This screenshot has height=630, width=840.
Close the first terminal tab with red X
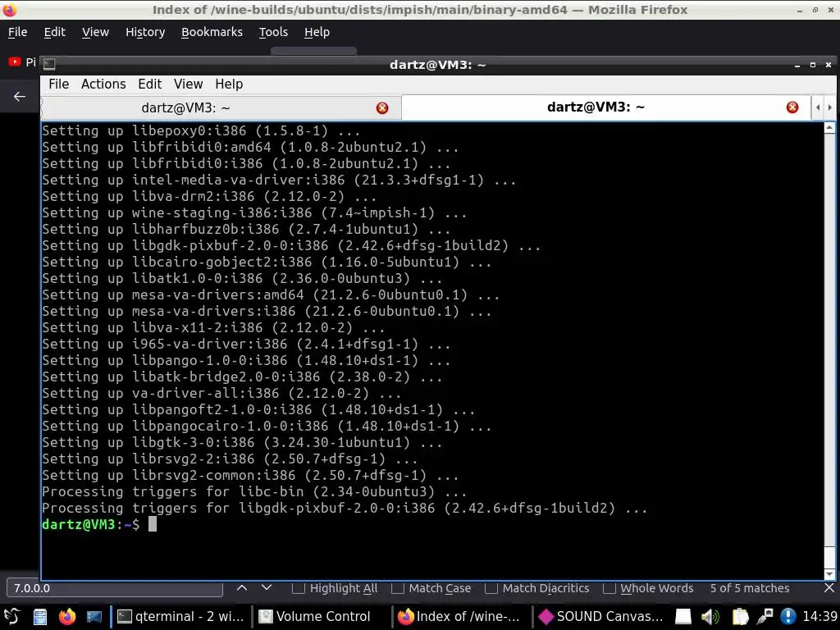click(382, 108)
